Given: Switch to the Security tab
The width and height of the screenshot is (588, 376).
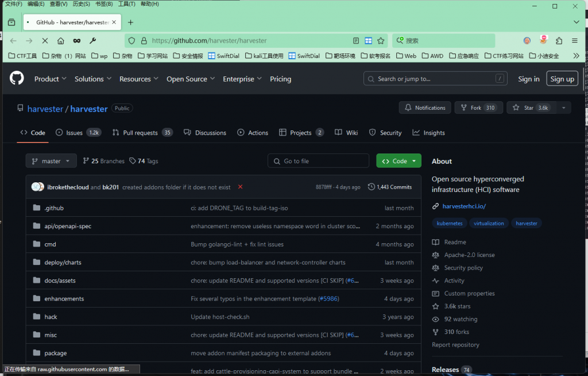Looking at the screenshot, I should [385, 133].
